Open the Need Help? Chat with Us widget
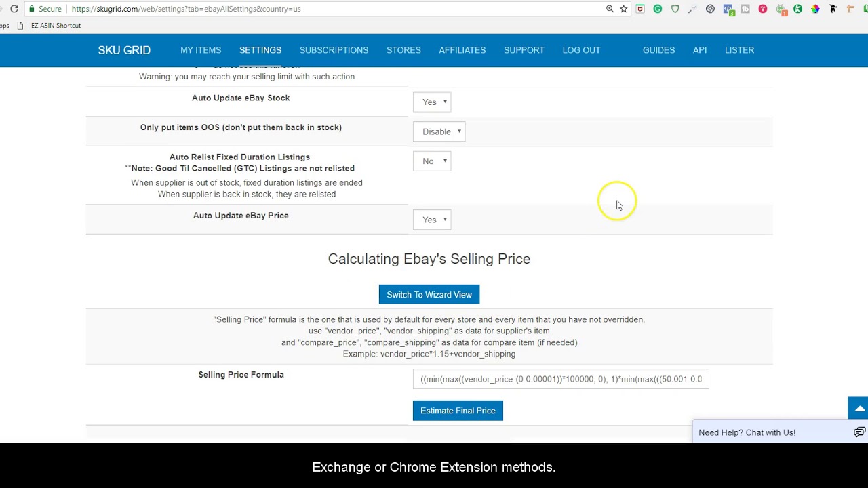This screenshot has width=868, height=488. 780,432
